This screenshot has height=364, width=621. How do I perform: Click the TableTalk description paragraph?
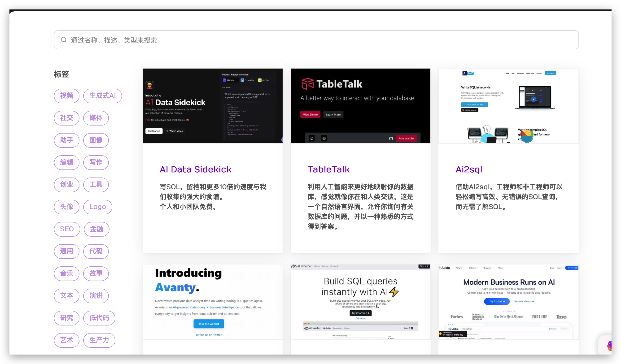360,207
